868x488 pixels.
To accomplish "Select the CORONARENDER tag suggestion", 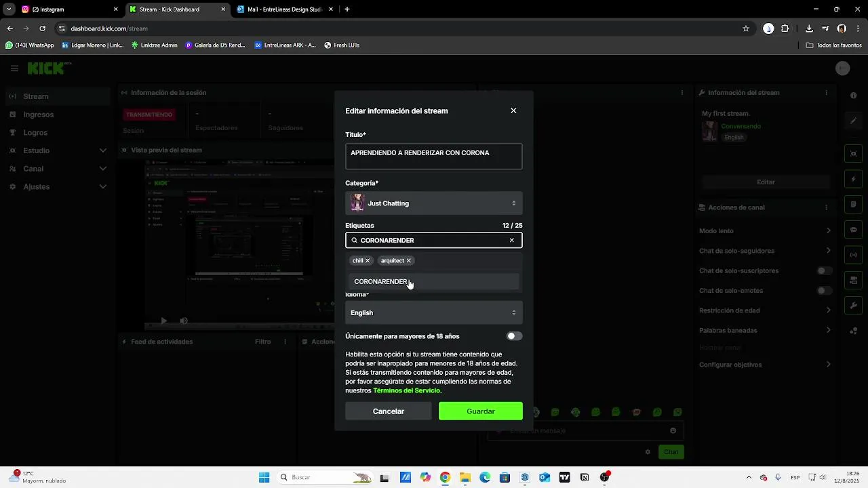I will [434, 281].
